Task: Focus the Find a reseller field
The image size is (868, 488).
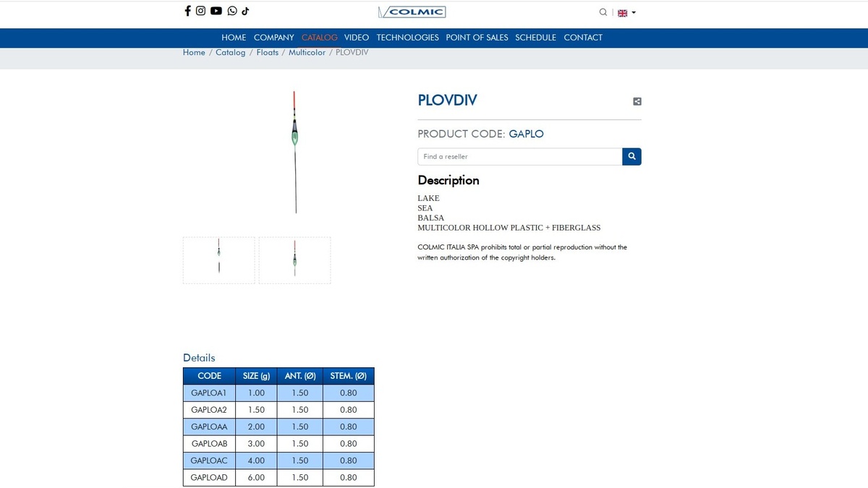Action: [520, 156]
